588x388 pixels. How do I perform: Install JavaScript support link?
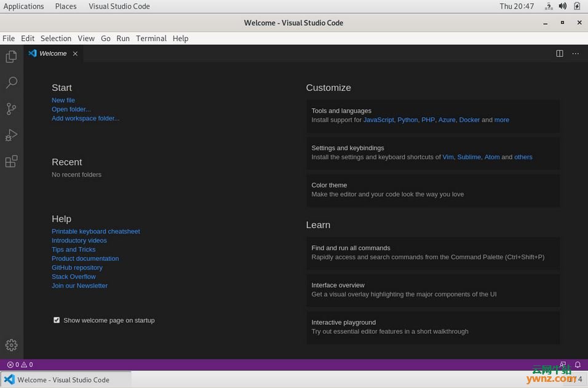[378, 119]
